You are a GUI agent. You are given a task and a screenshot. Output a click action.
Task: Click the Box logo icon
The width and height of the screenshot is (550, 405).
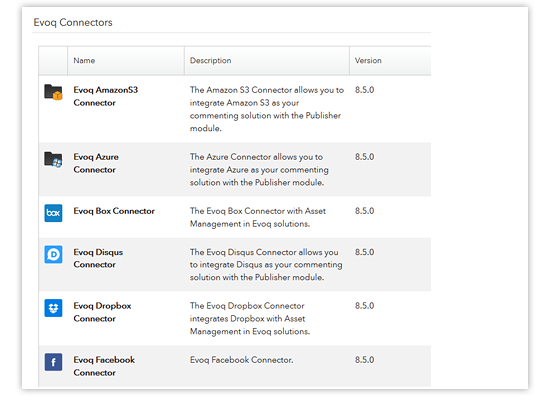click(53, 213)
